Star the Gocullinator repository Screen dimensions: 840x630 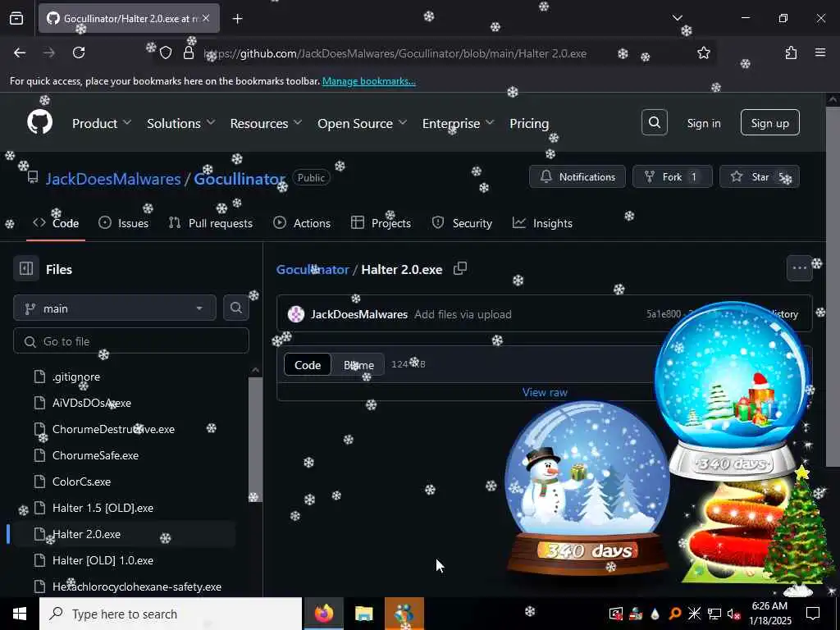coord(759,177)
